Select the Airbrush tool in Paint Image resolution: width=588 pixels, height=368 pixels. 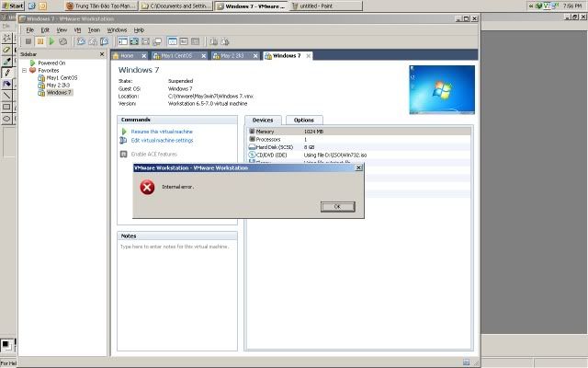(x=6, y=84)
